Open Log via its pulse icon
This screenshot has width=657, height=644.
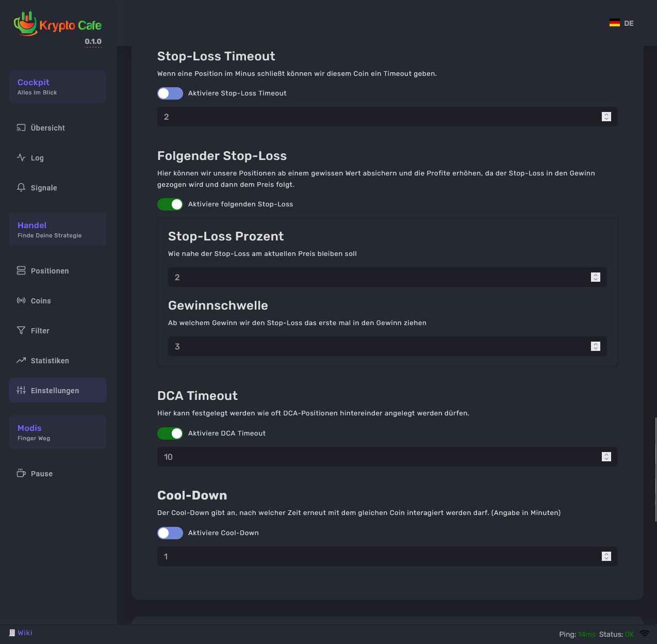pyautogui.click(x=21, y=158)
